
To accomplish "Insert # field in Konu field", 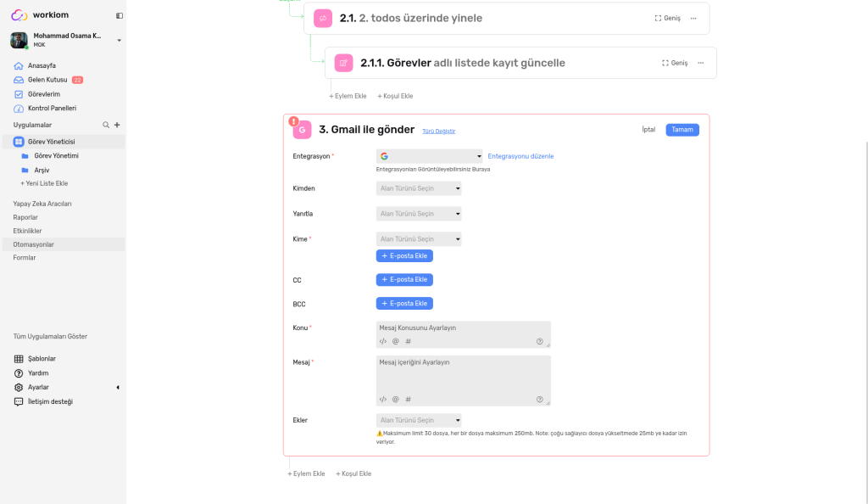I will tap(409, 342).
